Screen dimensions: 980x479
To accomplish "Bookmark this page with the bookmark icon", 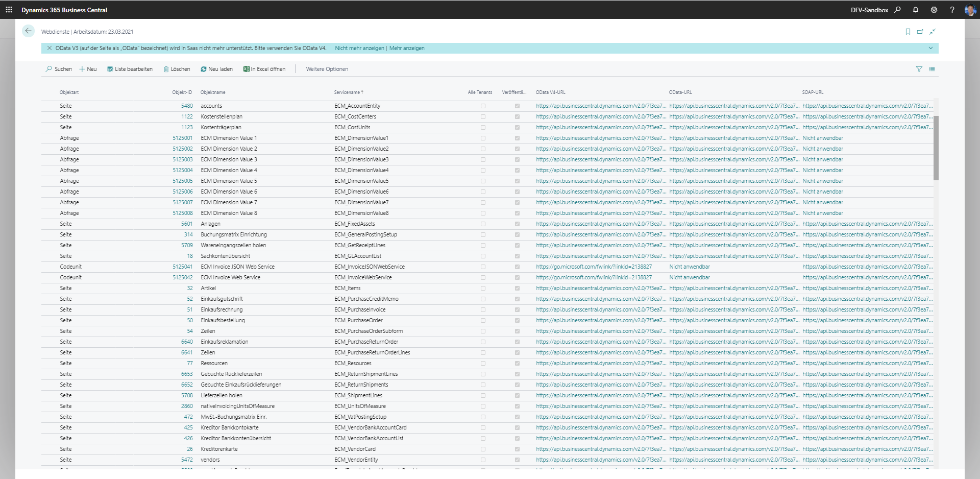I will click(908, 32).
